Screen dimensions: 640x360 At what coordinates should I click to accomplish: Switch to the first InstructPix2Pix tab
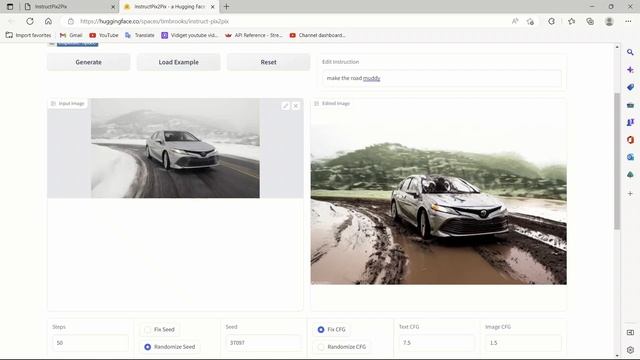(x=69, y=7)
